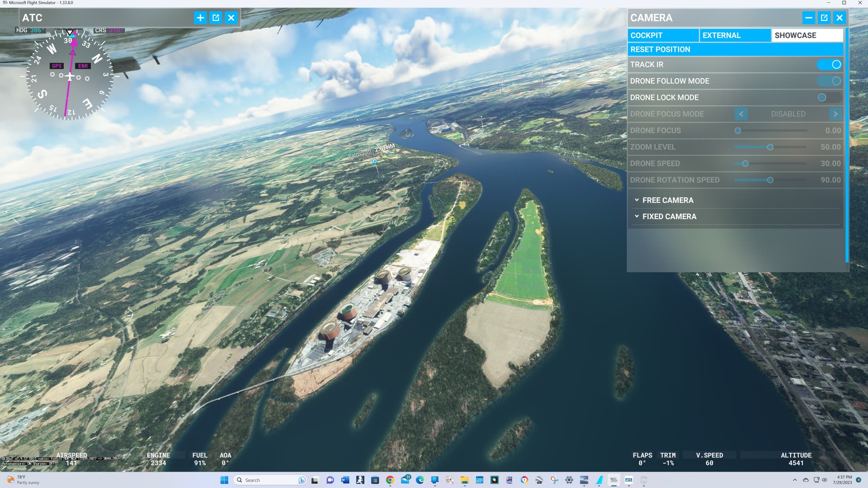The height and width of the screenshot is (488, 868).
Task: Toggle the Track IR switch
Action: coord(829,65)
